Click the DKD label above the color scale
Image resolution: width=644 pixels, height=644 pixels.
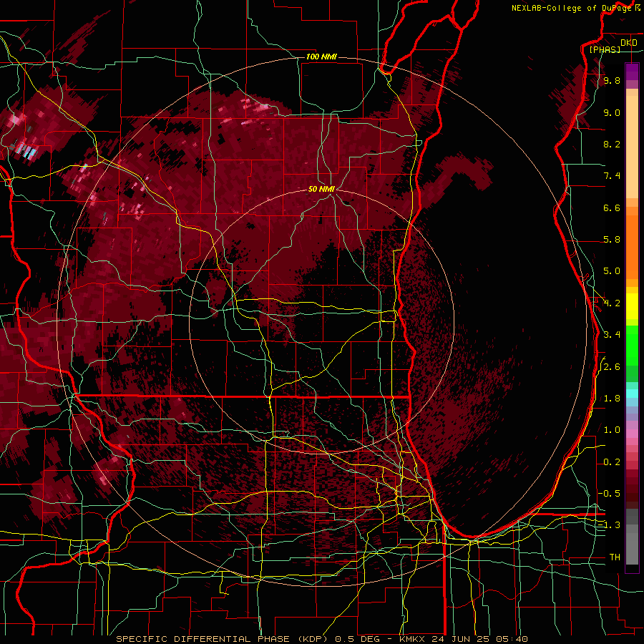[628, 43]
